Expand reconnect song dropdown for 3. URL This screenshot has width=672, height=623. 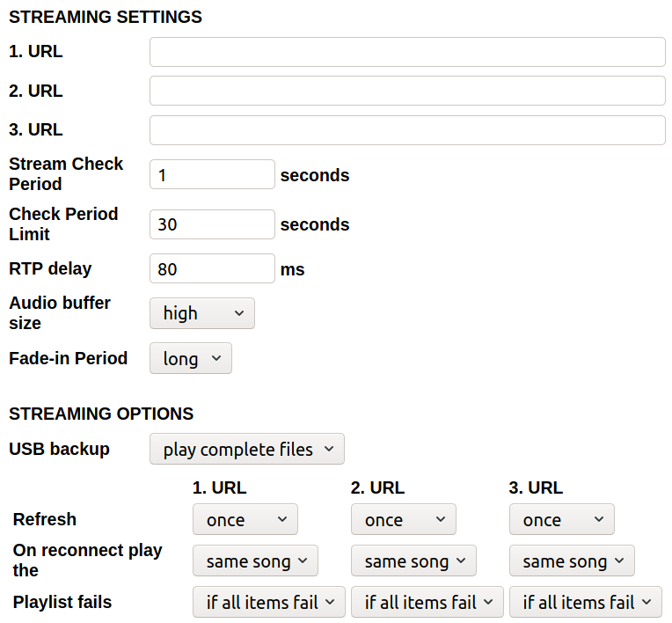coord(572,561)
